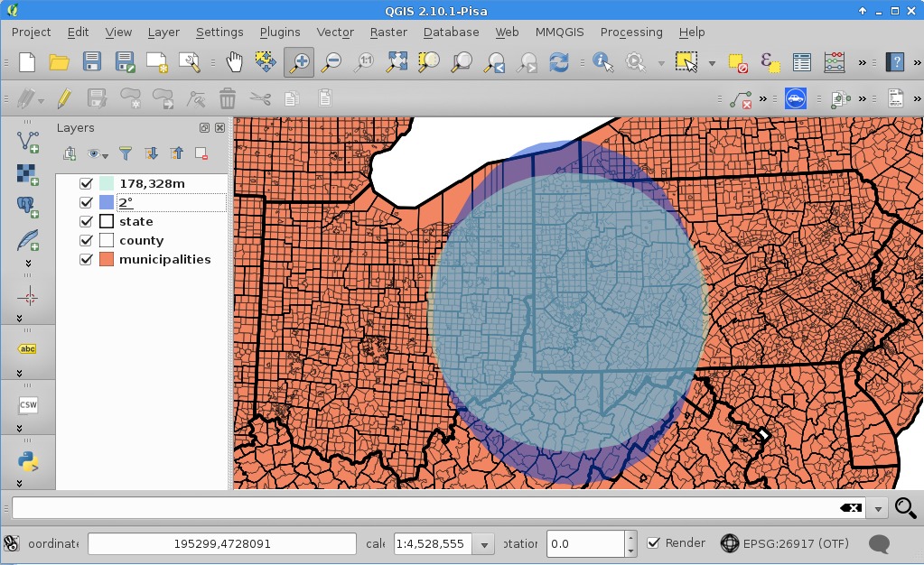Open the Vector menu
Viewport: 924px width, 565px height.
coord(334,32)
